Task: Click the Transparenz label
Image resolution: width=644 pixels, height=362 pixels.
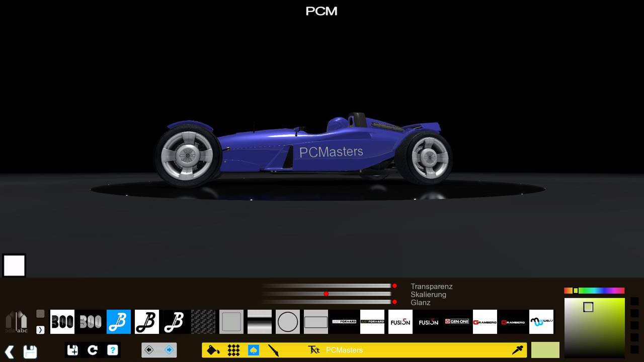Action: tap(432, 286)
